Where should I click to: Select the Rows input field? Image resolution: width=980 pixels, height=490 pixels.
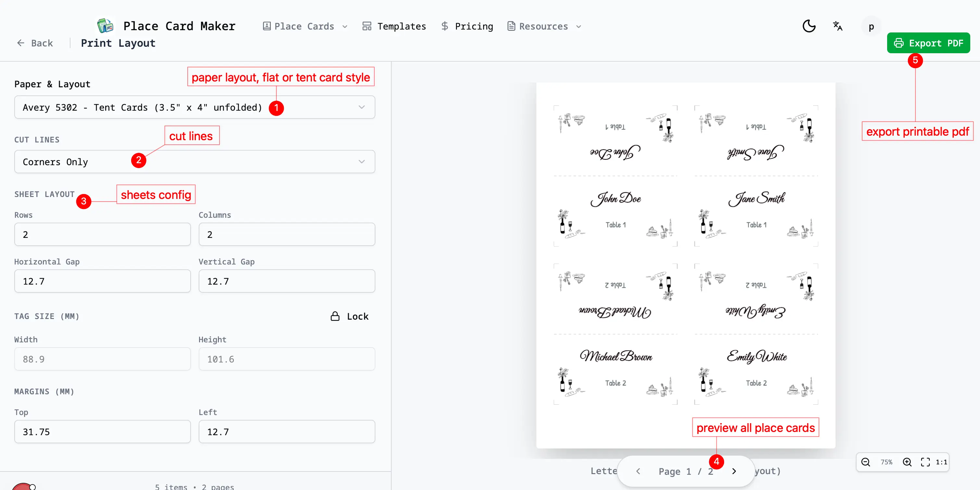point(102,234)
